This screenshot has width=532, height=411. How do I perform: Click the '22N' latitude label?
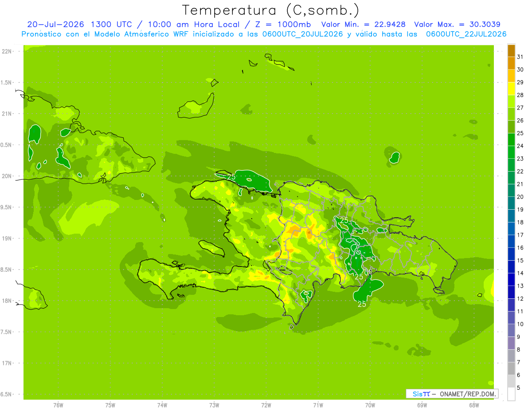(x=7, y=51)
